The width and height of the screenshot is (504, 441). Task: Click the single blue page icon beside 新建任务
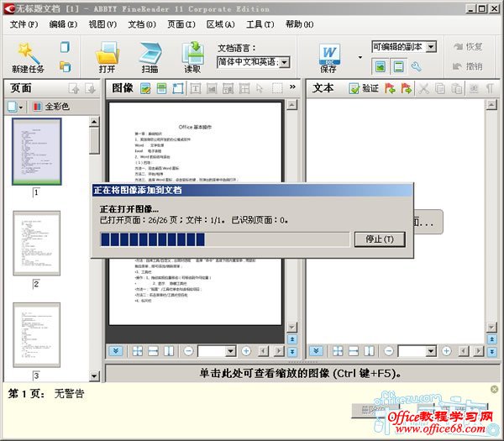pyautogui.click(x=65, y=47)
